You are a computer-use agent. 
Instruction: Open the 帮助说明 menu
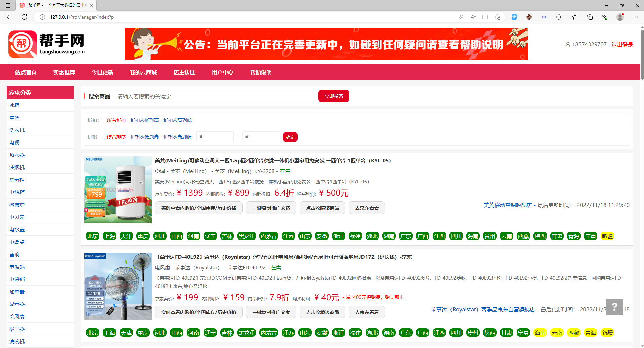[261, 72]
